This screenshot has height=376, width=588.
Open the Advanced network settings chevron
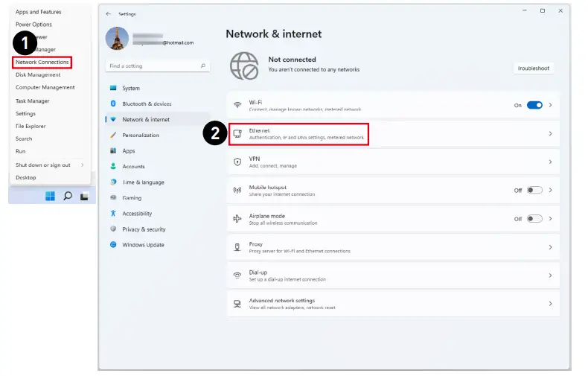550,304
